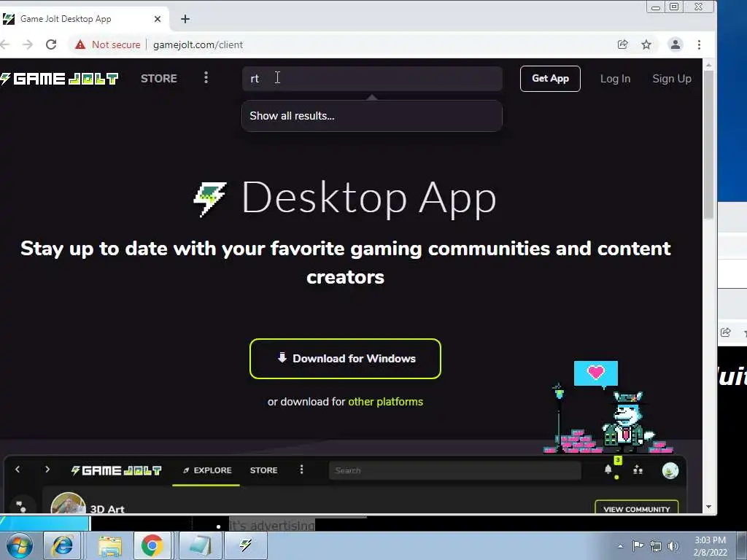Screen dimensions: 747x560
Task: Click EXPLORE tab in app preview
Action: click(206, 470)
